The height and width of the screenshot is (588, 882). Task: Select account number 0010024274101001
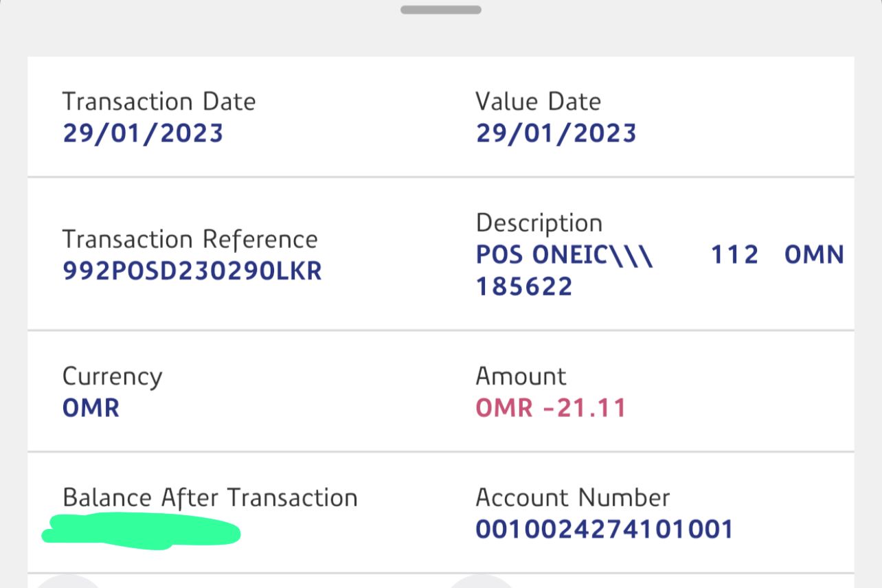pyautogui.click(x=604, y=529)
